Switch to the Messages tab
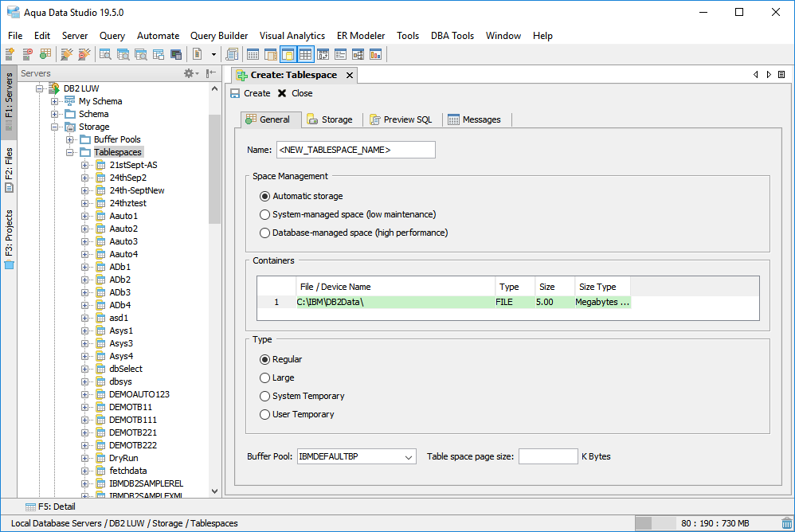Image resolution: width=795 pixels, height=532 pixels. 475,119
